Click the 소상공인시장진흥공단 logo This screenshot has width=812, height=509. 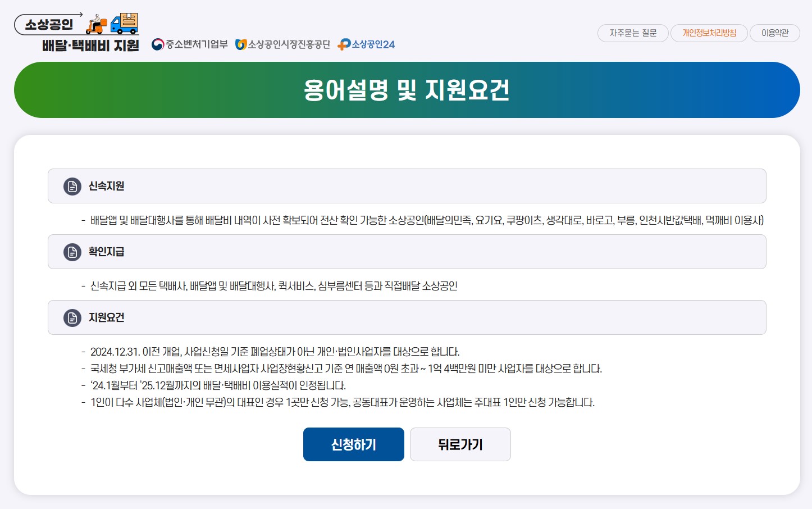tap(284, 44)
